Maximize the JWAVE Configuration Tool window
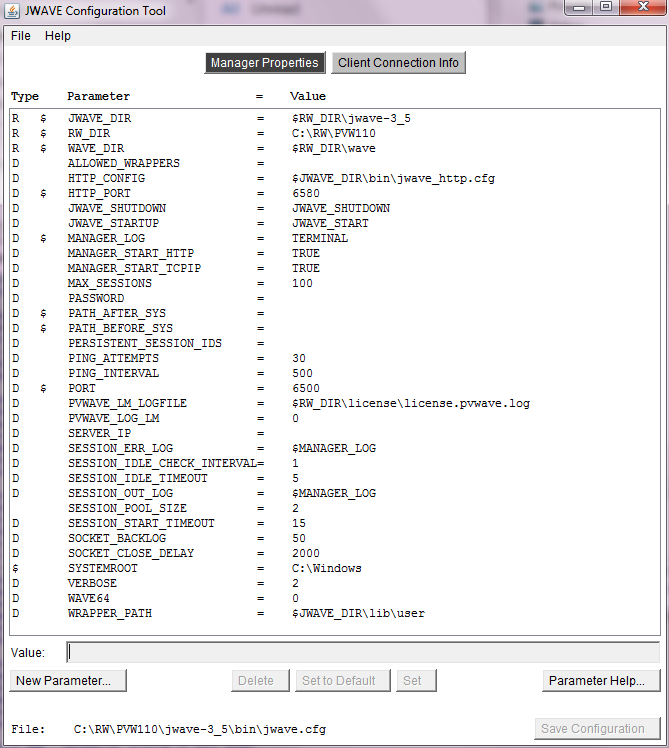Image resolution: width=669 pixels, height=748 pixels. (606, 9)
